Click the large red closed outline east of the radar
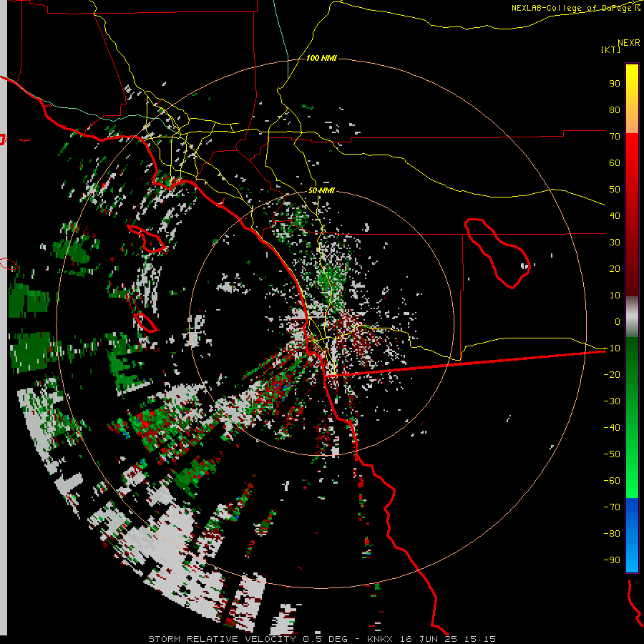644x644 pixels. coord(497,253)
